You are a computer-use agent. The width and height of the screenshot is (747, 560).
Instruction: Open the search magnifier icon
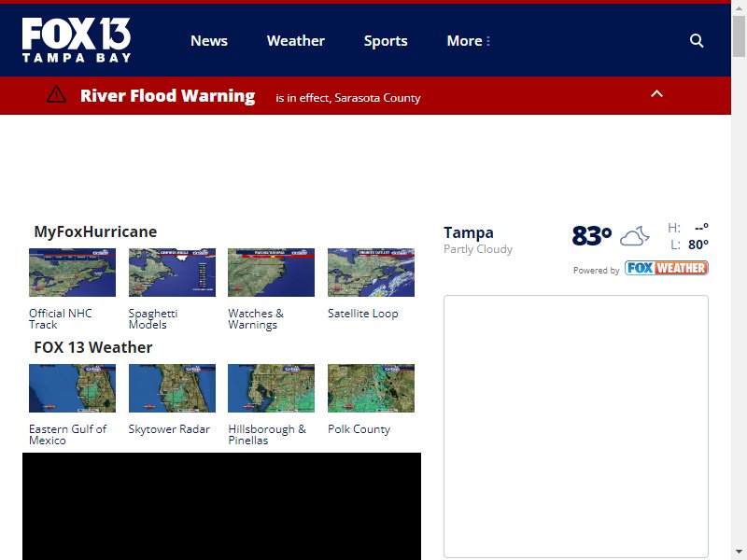click(x=697, y=40)
